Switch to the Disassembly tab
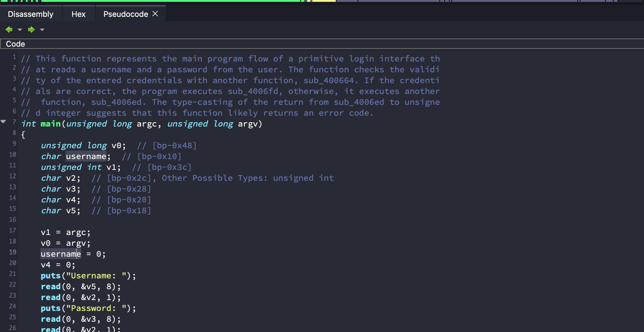 tap(30, 14)
